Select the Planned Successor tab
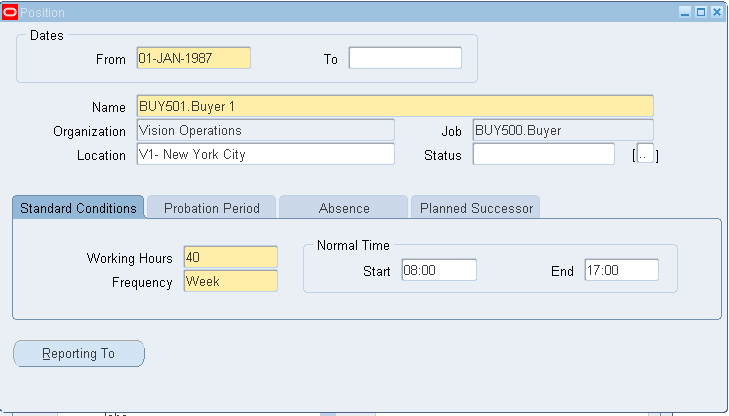The width and height of the screenshot is (729, 416). pos(476,208)
